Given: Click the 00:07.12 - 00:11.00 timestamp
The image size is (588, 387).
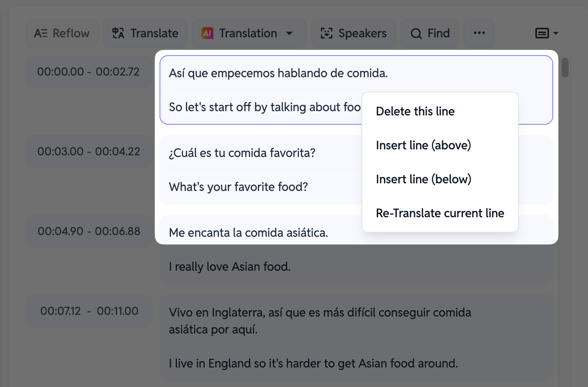Looking at the screenshot, I should pos(89,311).
